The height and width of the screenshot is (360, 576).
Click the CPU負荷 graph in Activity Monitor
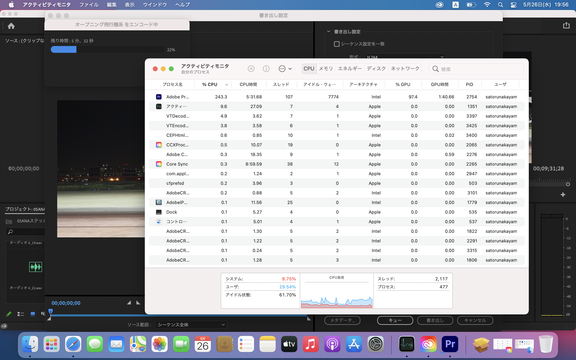[336, 291]
